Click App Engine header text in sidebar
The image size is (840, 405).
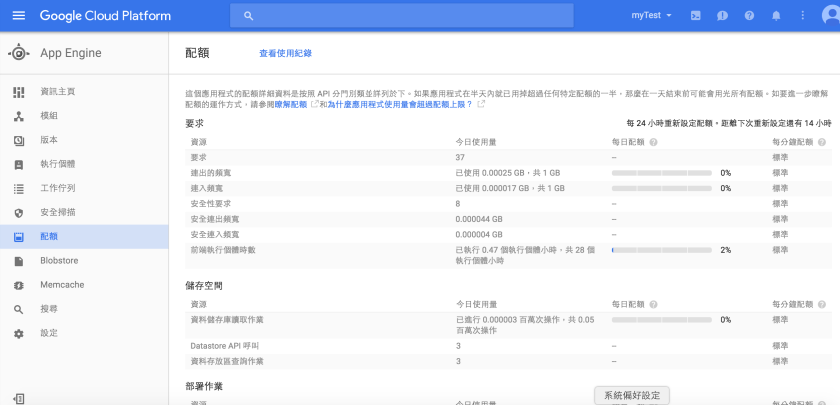[x=71, y=53]
